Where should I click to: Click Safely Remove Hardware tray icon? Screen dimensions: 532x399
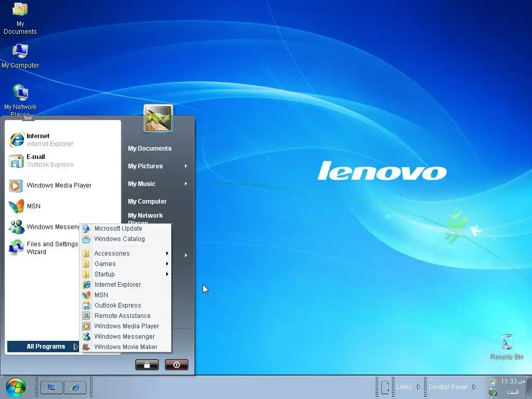tap(493, 392)
